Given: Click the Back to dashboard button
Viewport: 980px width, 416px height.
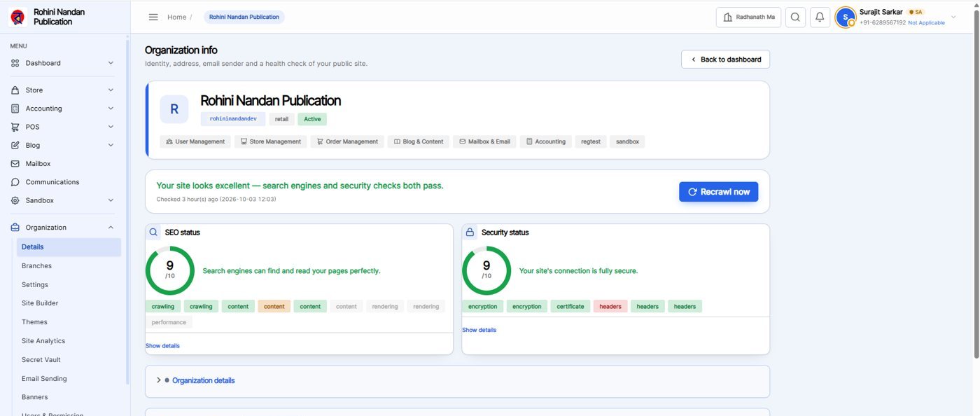Looking at the screenshot, I should [725, 60].
